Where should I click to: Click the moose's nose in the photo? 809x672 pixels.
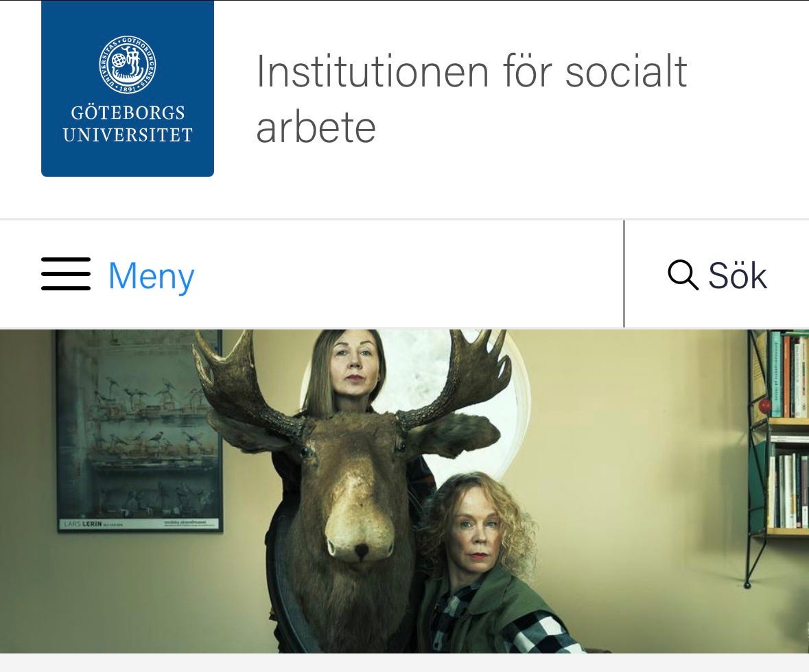tap(360, 537)
